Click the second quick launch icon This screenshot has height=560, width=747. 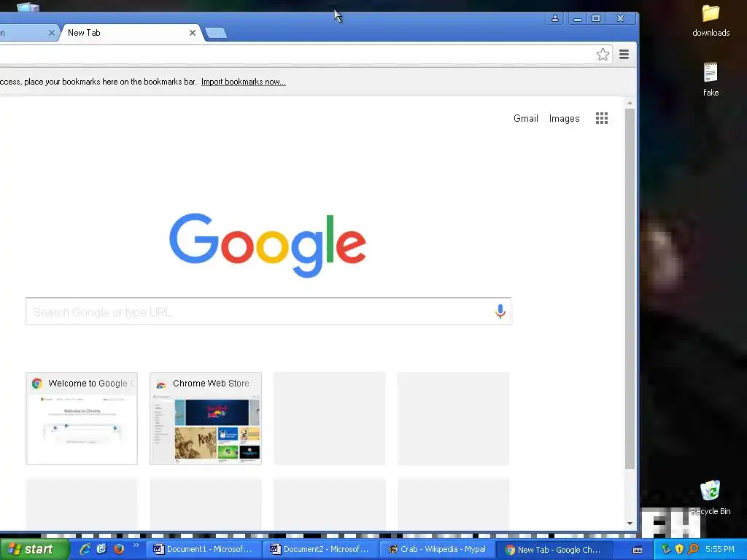(x=102, y=549)
